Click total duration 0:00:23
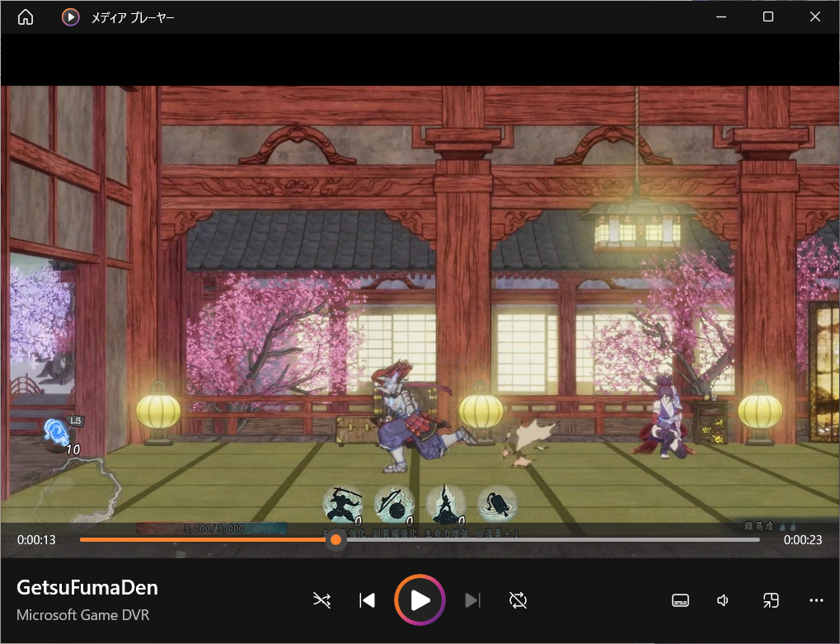The height and width of the screenshot is (644, 840). coord(803,540)
